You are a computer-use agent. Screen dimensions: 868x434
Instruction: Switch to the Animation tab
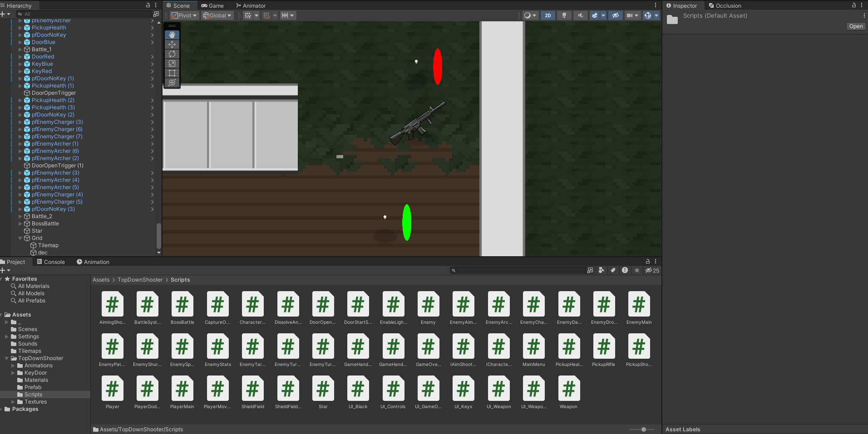pyautogui.click(x=93, y=262)
